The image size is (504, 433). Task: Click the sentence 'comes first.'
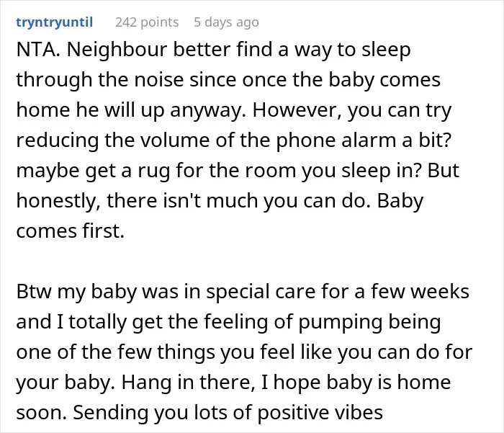70,231
